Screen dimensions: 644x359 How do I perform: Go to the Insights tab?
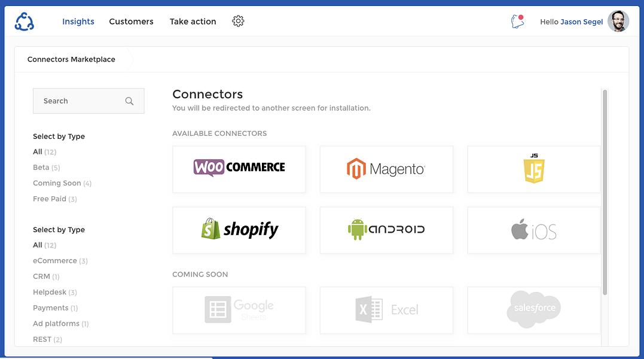click(x=78, y=22)
